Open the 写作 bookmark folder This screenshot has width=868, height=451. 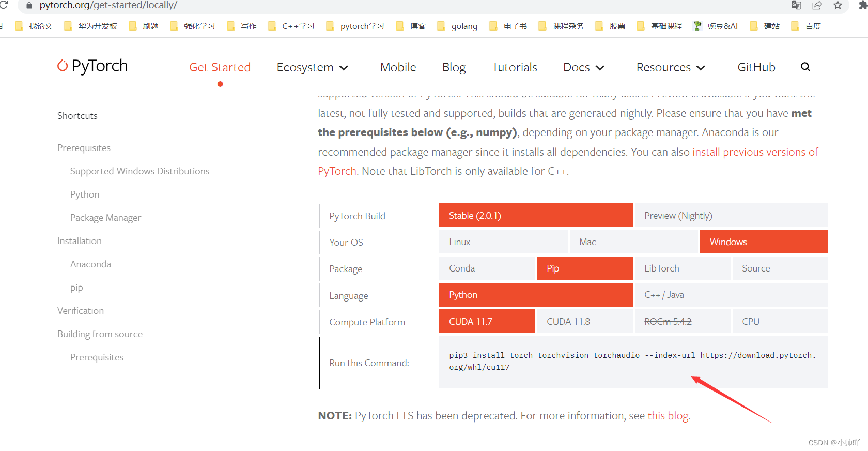pyautogui.click(x=242, y=26)
